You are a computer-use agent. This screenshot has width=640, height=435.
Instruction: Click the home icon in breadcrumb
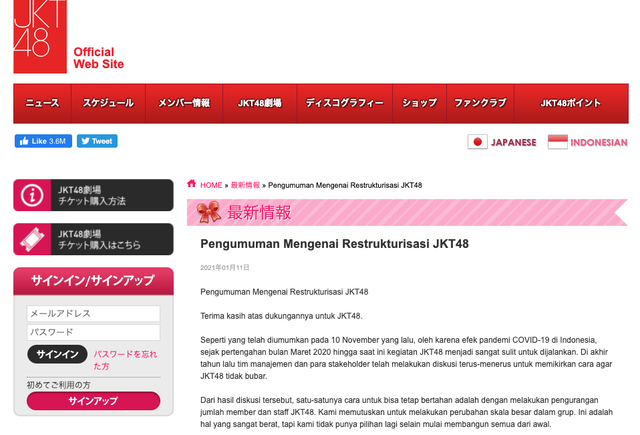191,184
